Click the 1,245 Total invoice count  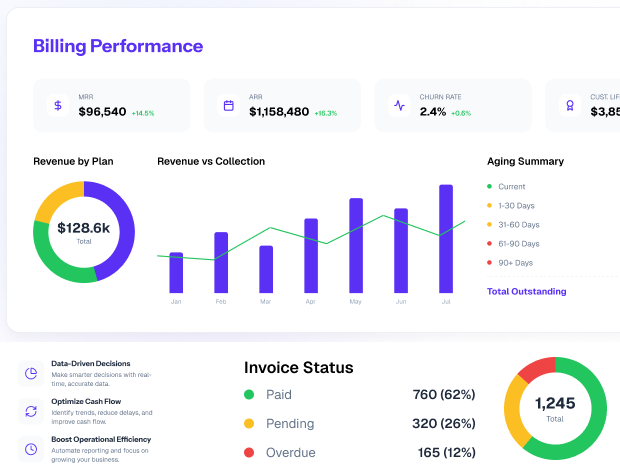[555, 404]
